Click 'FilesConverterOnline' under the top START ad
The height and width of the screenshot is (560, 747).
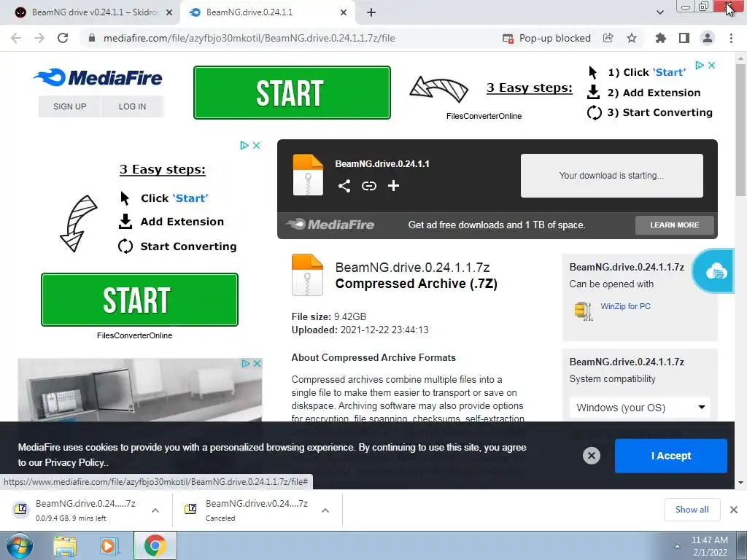point(484,116)
